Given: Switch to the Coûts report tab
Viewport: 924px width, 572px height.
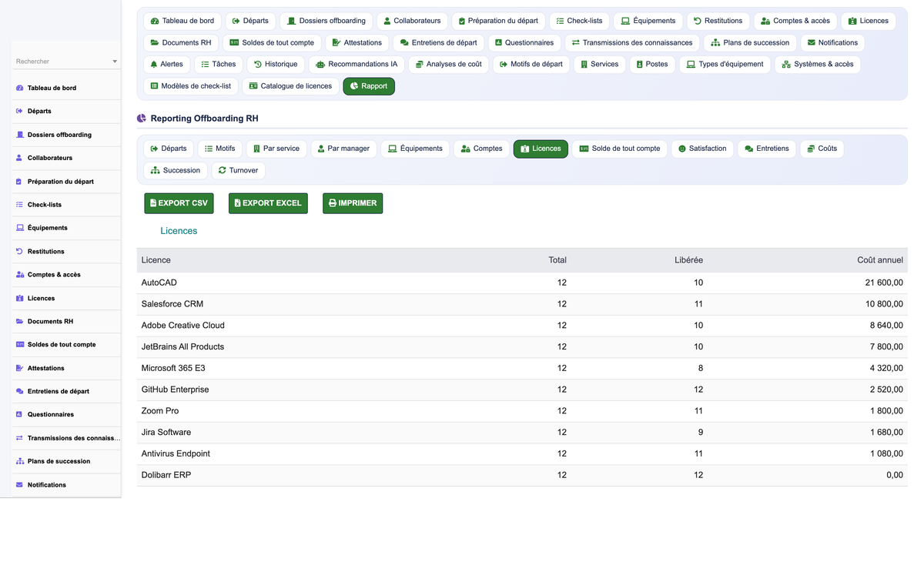Looking at the screenshot, I should (822, 149).
